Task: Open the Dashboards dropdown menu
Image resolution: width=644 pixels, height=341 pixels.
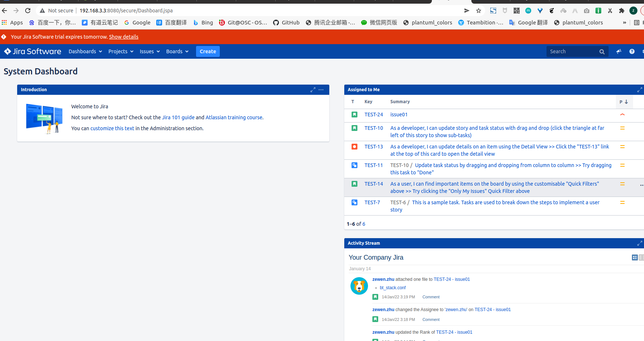Action: click(85, 51)
